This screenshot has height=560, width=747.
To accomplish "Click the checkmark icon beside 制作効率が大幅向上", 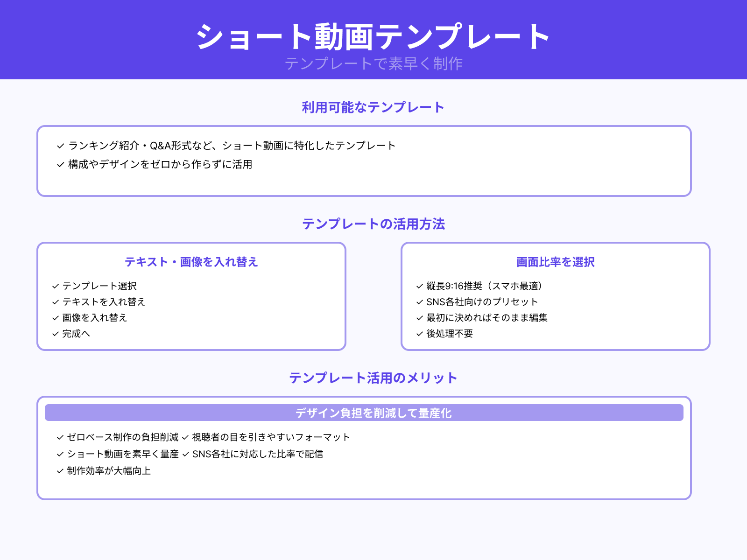I will [59, 471].
